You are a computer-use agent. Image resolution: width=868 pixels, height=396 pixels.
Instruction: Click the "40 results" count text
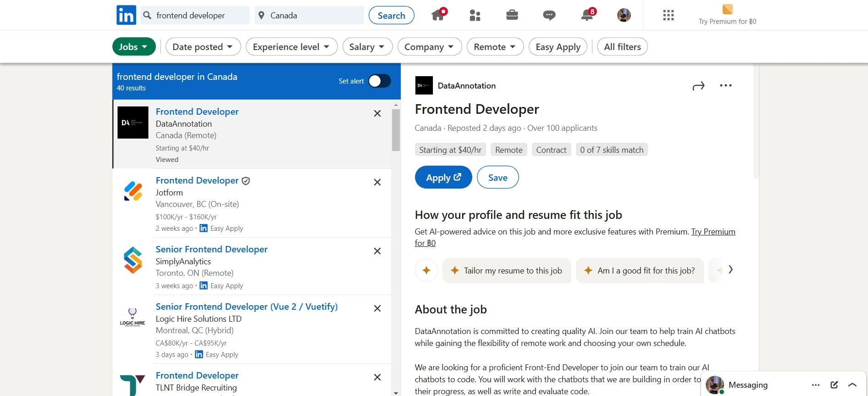131,88
